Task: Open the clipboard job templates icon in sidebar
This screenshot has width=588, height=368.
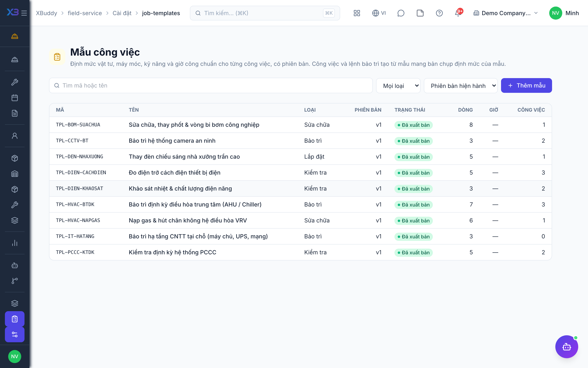Action: [14, 319]
